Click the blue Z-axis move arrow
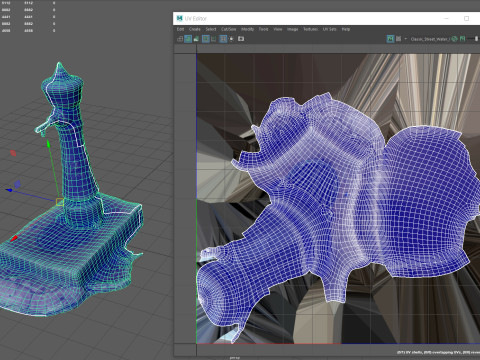Viewport: 480px width, 360px height. tap(9, 190)
